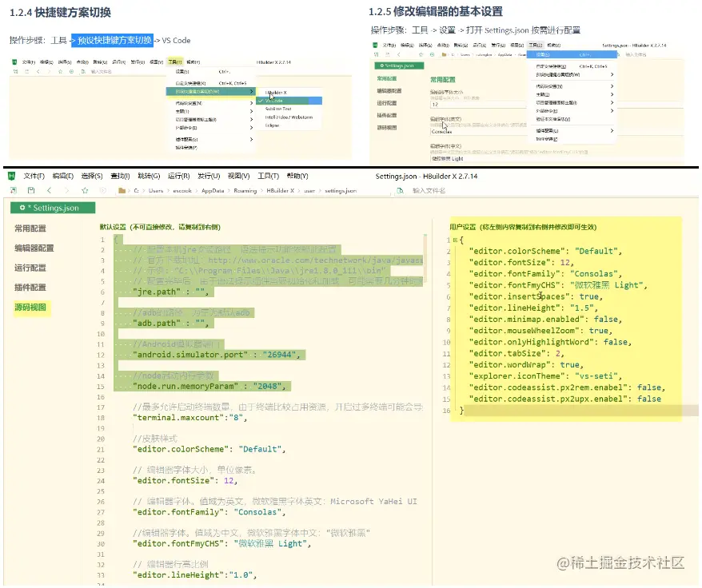Open the 工具(T) menu in the main window

point(268,176)
